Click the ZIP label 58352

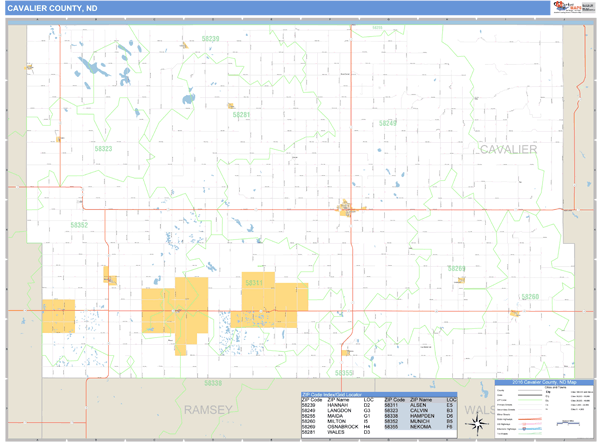coord(79,225)
